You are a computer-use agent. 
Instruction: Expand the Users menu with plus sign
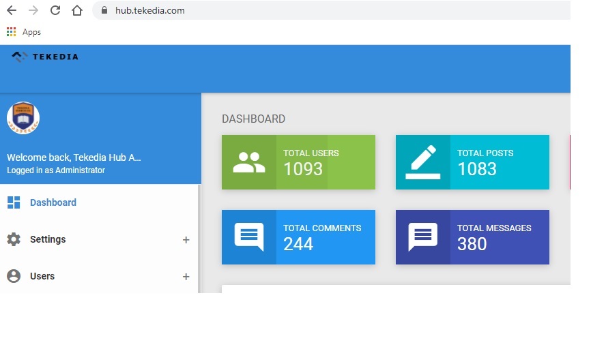click(186, 277)
